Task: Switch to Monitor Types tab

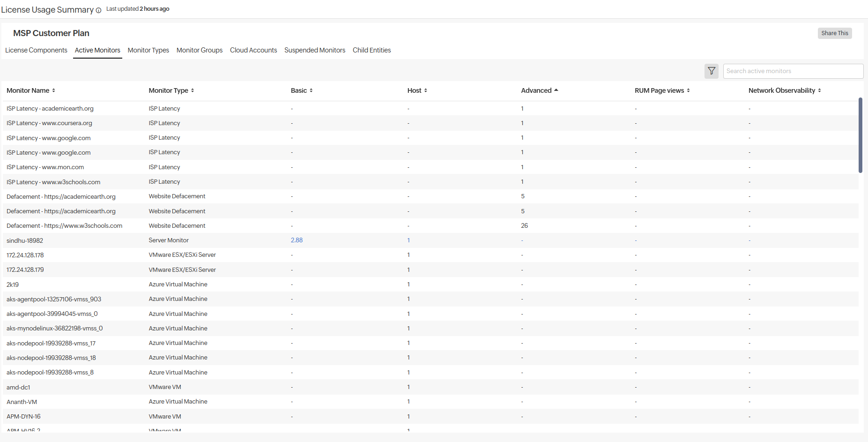Action: pos(148,50)
